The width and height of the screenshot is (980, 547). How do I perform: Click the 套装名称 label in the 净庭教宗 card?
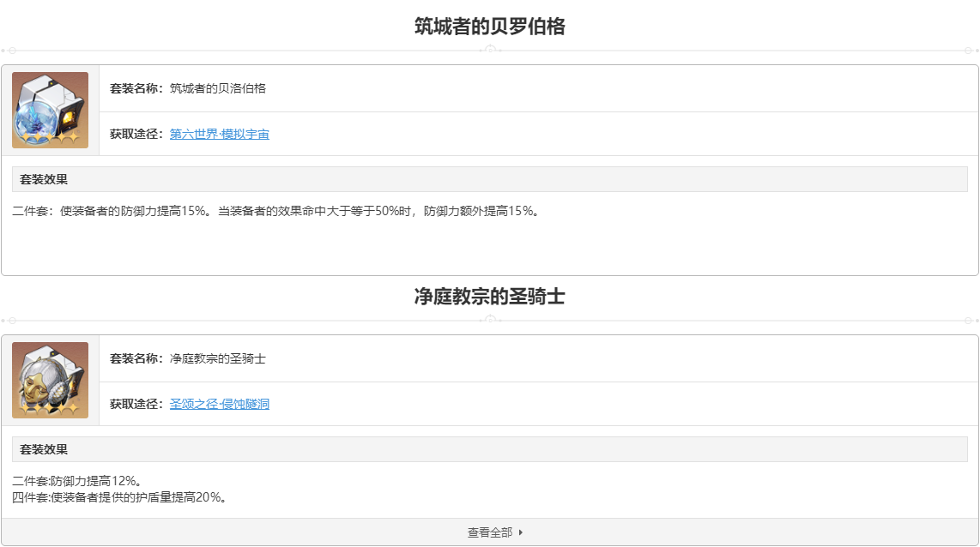[x=136, y=359]
